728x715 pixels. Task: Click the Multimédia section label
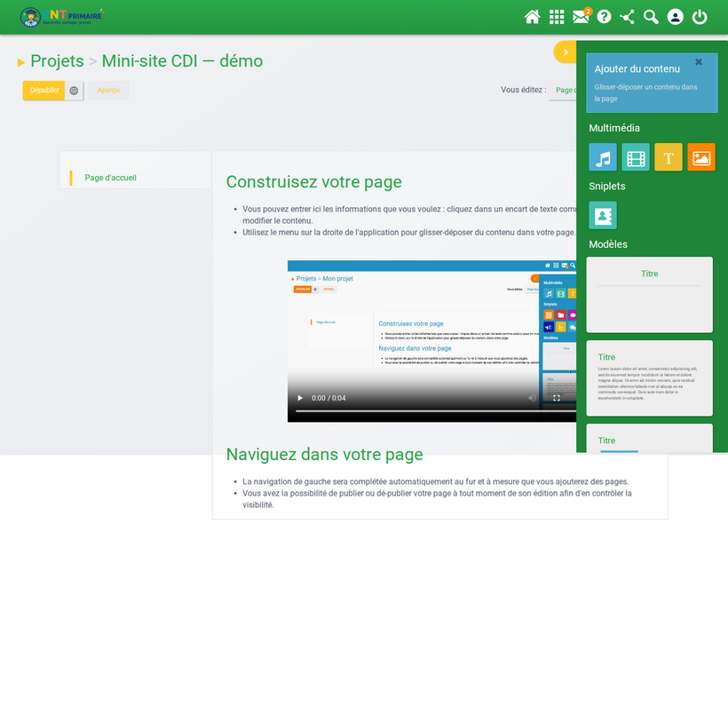613,128
